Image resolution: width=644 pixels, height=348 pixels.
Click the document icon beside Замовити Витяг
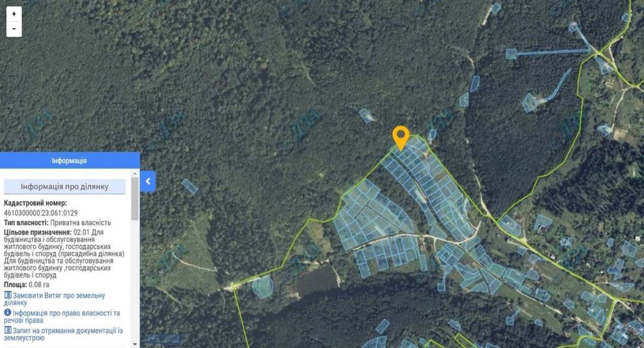[x=8, y=295]
